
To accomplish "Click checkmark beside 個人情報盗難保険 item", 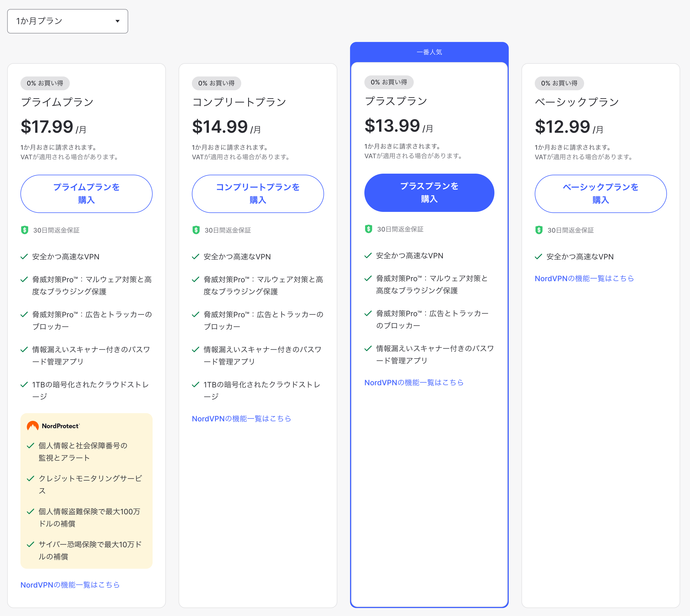I will [x=31, y=511].
